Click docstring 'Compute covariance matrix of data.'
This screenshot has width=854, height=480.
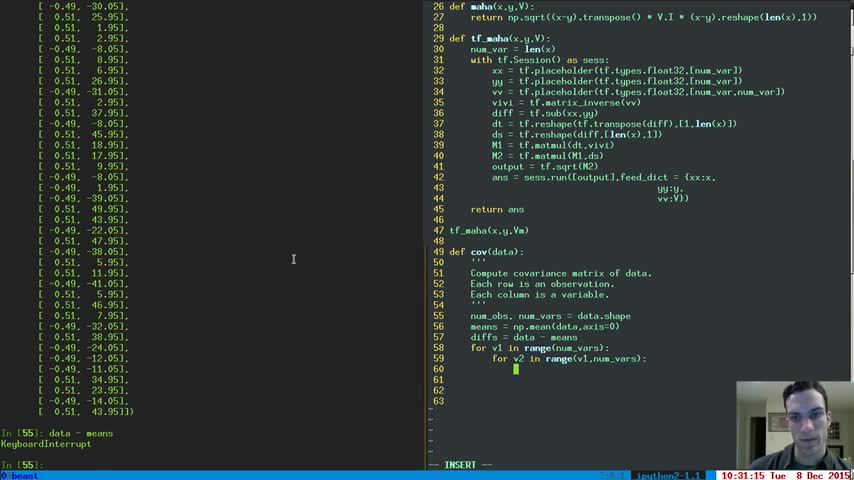point(561,274)
